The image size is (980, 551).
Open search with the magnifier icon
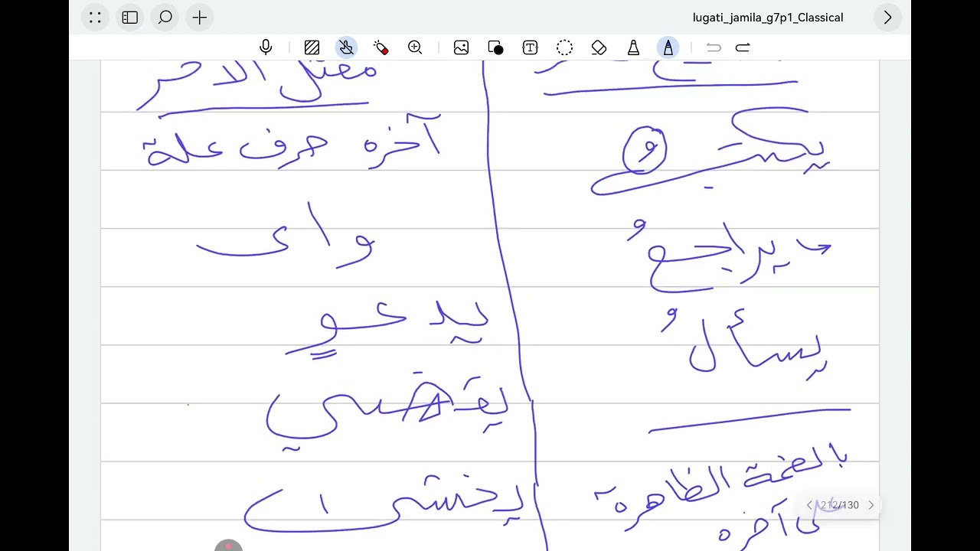[165, 18]
